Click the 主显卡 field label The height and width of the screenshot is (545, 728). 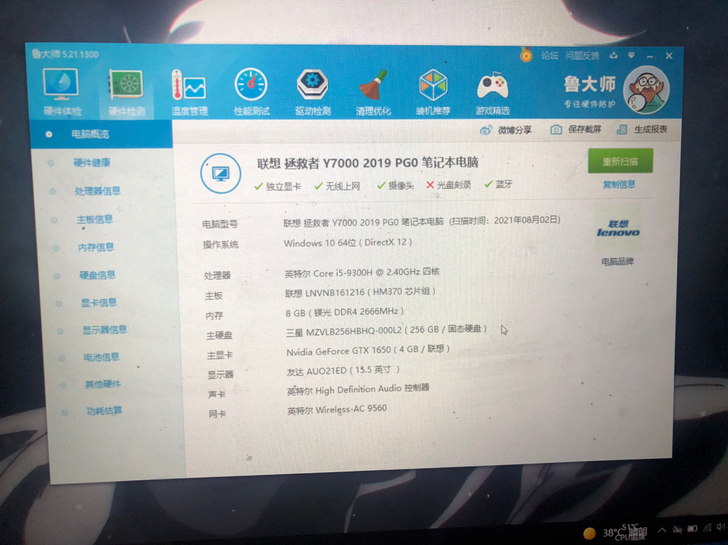(220, 356)
